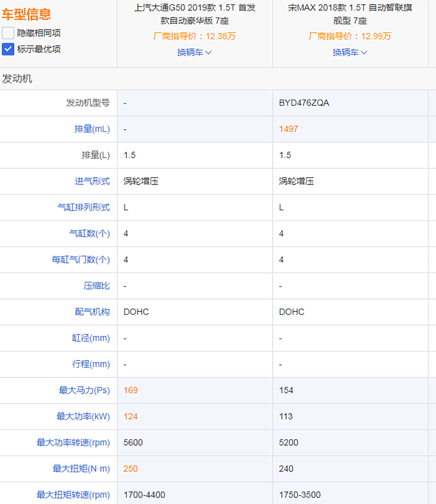Open the 最大功率(kW) parameter link

point(83,416)
